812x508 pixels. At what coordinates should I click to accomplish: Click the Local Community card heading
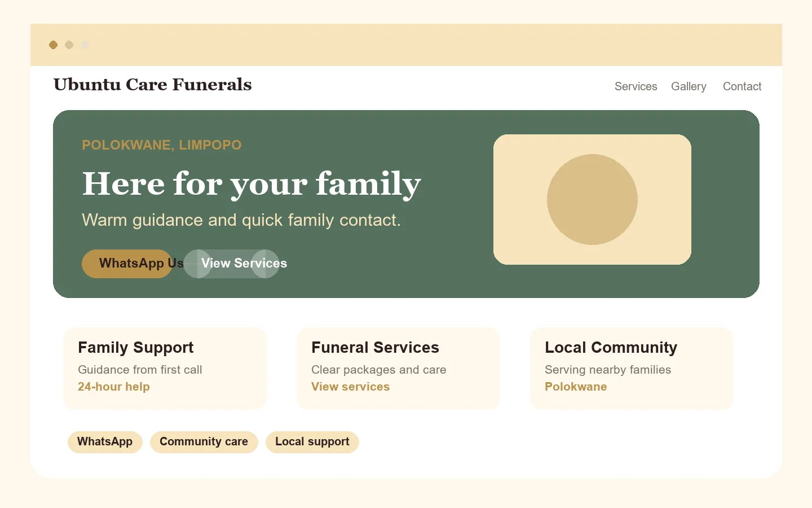611,348
